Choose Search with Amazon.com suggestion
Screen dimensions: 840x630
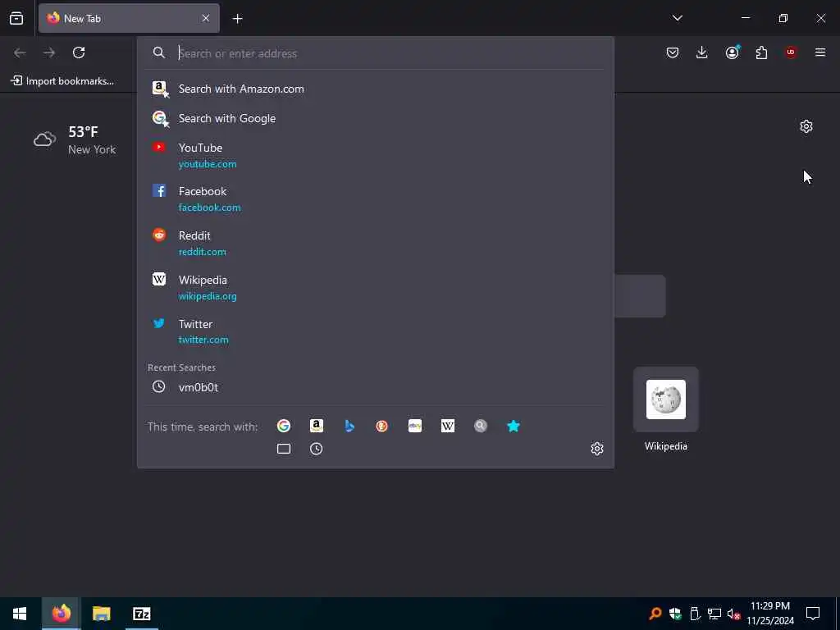coord(375,89)
